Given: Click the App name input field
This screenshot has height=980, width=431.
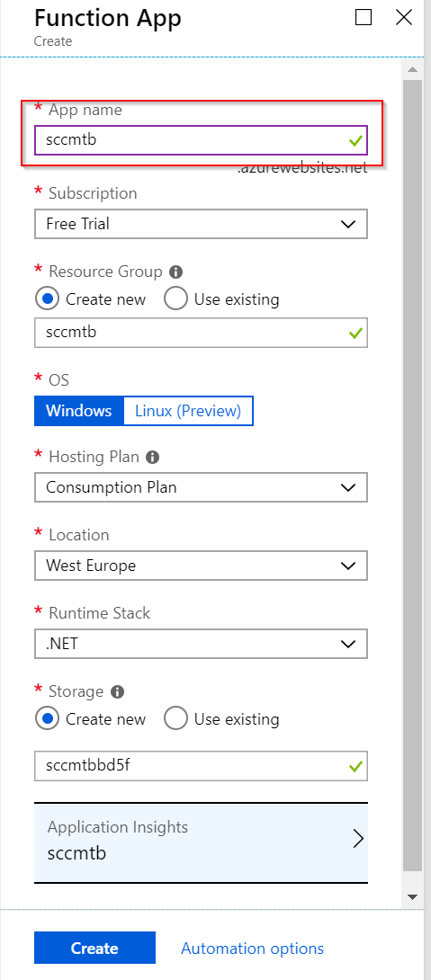Looking at the screenshot, I should (201, 140).
